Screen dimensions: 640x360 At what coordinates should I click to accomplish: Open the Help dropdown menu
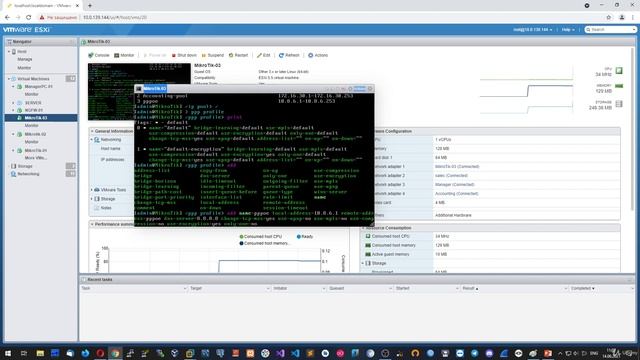(x=568, y=30)
